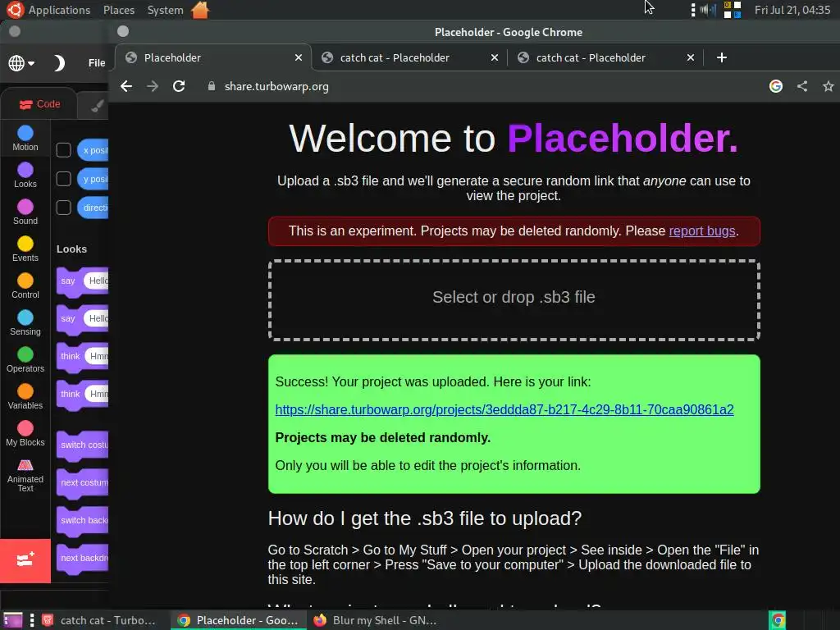This screenshot has width=840, height=630.
Task: Click the switch costume block
Action: (83, 445)
